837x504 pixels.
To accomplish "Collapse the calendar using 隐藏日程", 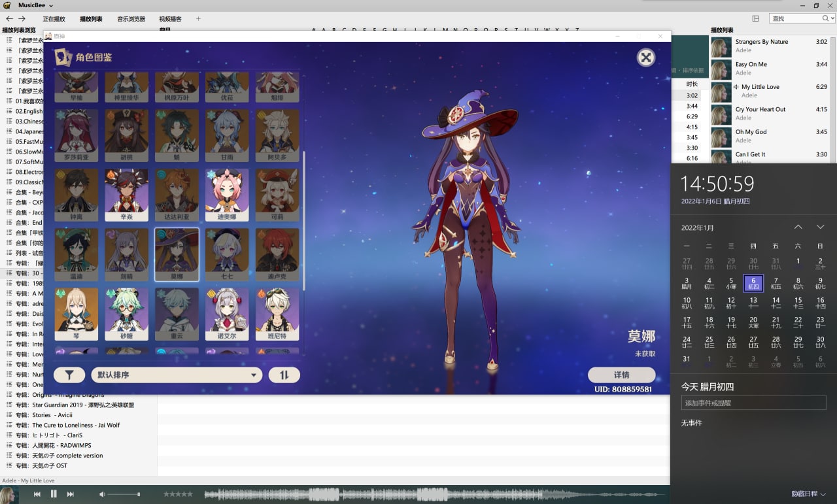I will [808, 494].
